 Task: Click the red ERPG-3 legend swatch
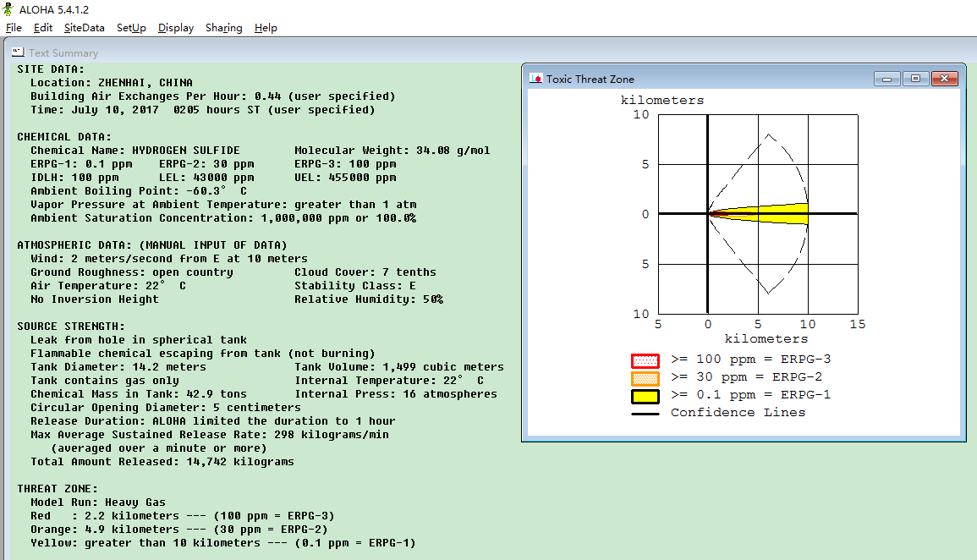click(x=645, y=360)
